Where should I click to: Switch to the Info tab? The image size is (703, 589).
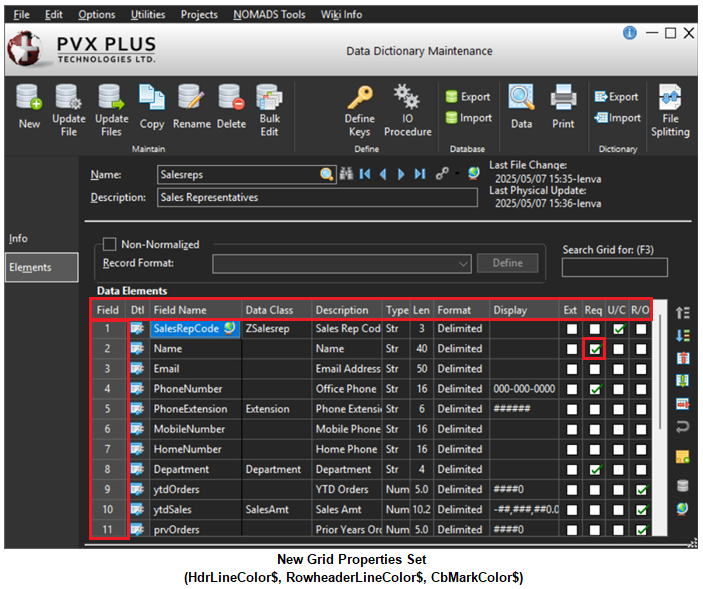point(19,239)
